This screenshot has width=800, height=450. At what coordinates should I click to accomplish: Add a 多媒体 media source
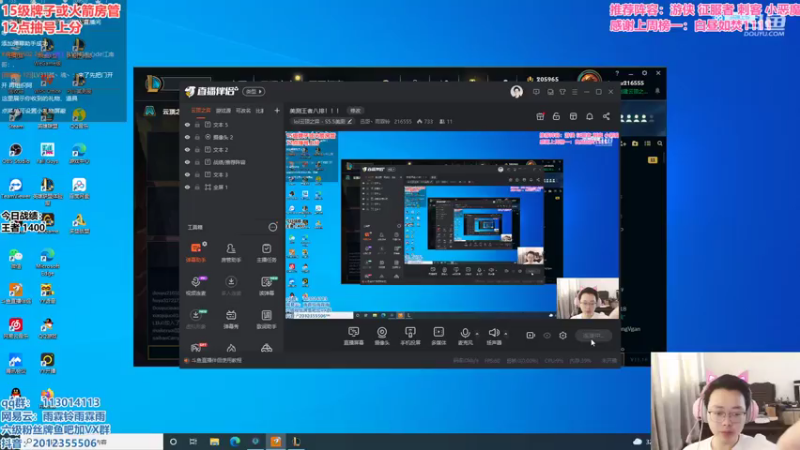438,336
